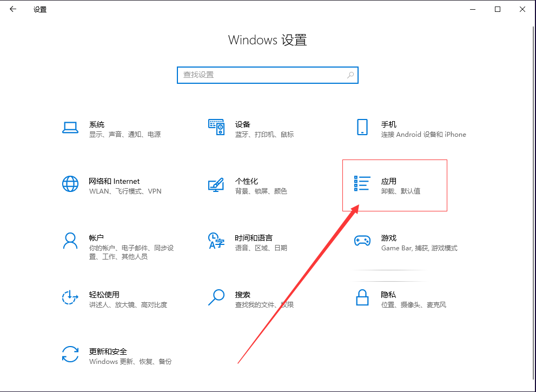Click text 讲述人、放大镜、高对比度
Screen dimensions: 536x392
128,304
